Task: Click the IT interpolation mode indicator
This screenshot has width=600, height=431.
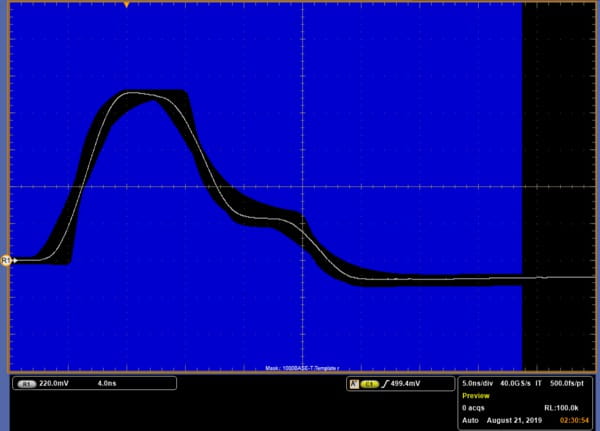Action: 538,383
